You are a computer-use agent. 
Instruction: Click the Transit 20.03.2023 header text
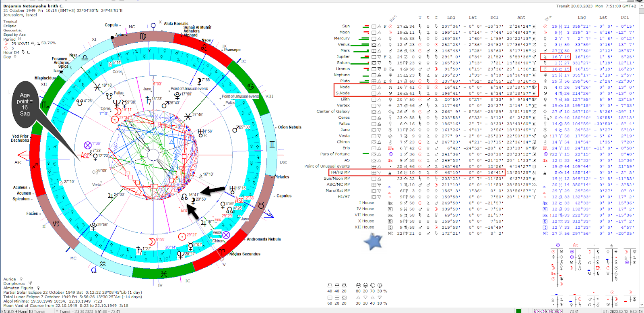(597, 6)
